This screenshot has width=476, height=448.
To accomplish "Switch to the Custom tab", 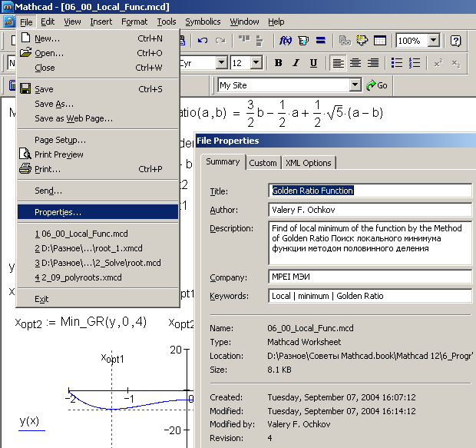I will 263,163.
